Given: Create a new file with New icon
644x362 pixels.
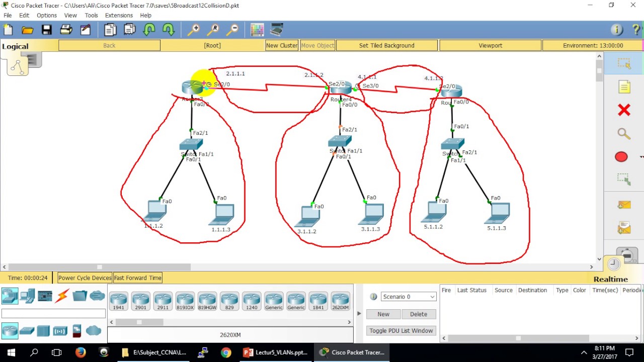Looking at the screenshot, I should pos(8,30).
